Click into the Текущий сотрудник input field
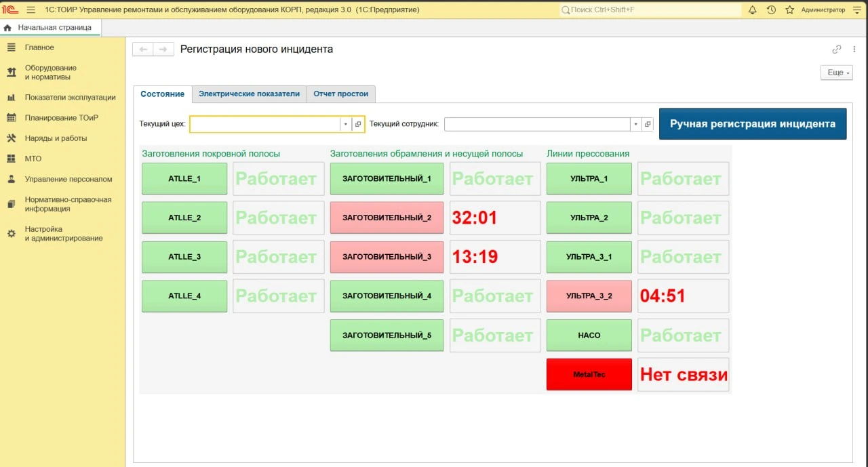 coord(537,124)
